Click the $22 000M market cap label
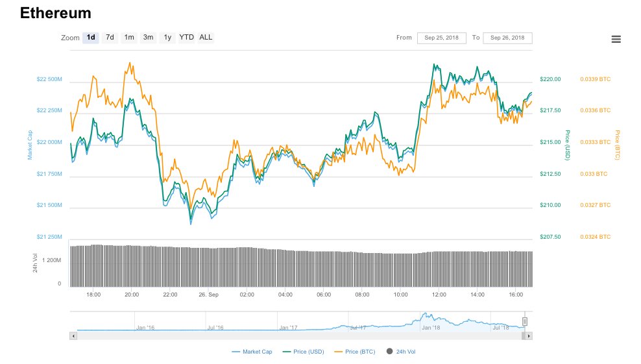Image resolution: width=641 pixels, height=364 pixels. [x=49, y=142]
